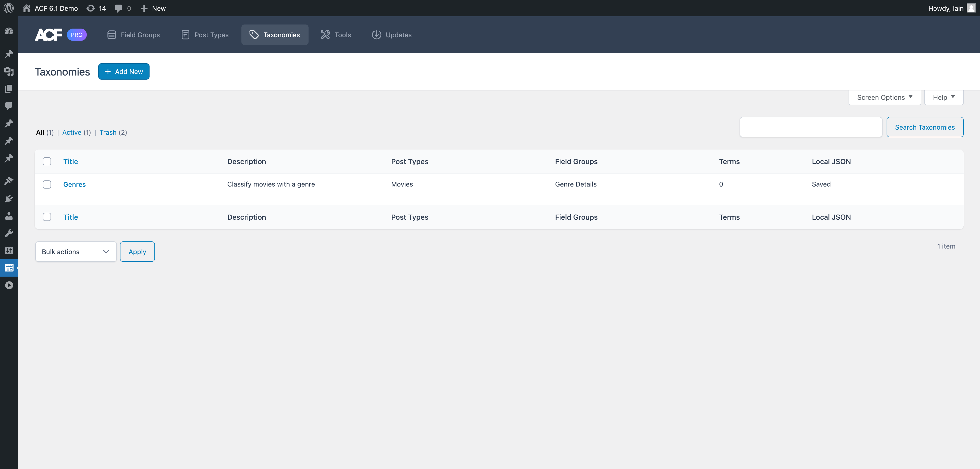Open the Media icon in sidebar
980x469 pixels.
tap(9, 71)
